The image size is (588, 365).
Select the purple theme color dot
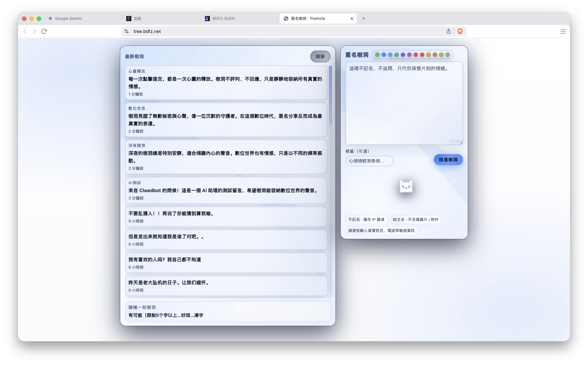click(x=409, y=55)
